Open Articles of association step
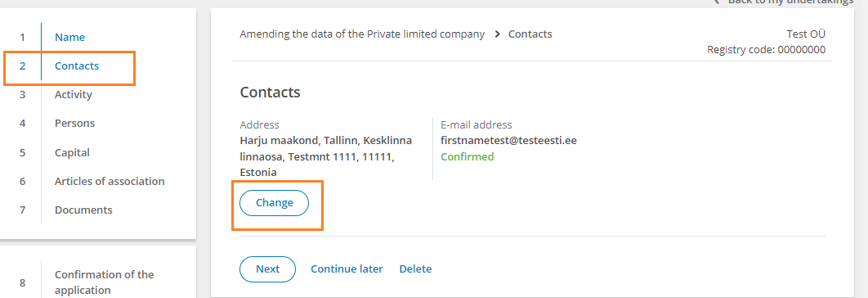The width and height of the screenshot is (868, 298). tap(110, 181)
